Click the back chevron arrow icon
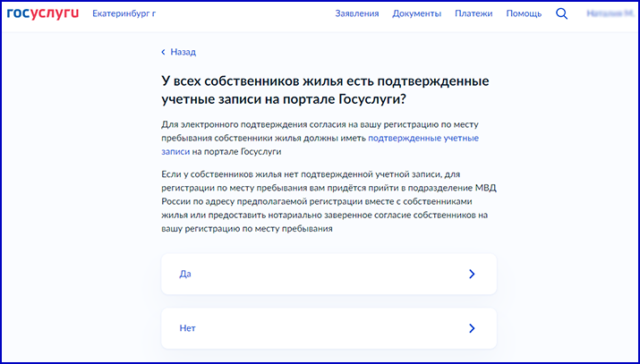Viewport: 640px width, 364px height. (163, 52)
